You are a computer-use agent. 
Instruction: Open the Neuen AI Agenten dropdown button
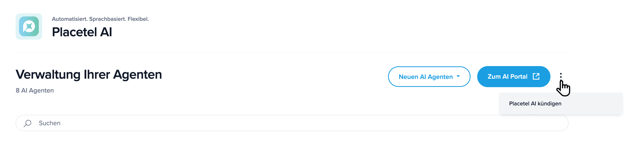point(429,77)
